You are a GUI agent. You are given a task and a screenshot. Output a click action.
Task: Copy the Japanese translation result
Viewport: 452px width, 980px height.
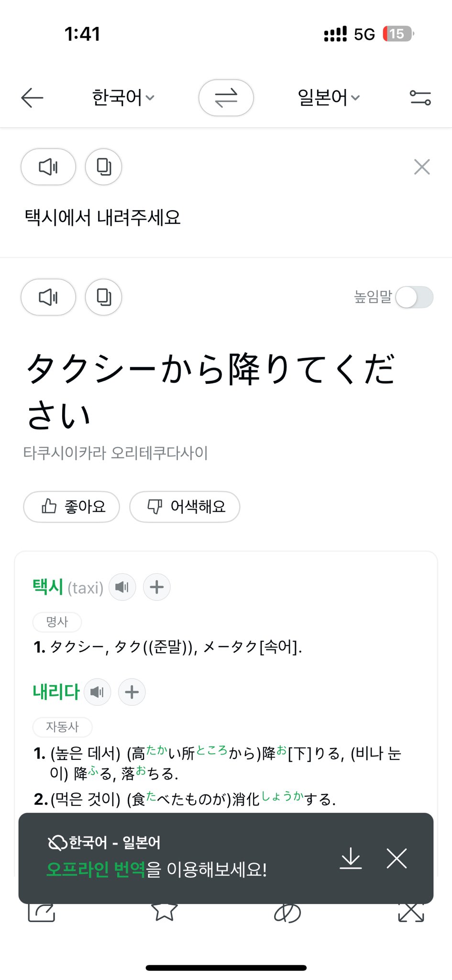(x=103, y=297)
